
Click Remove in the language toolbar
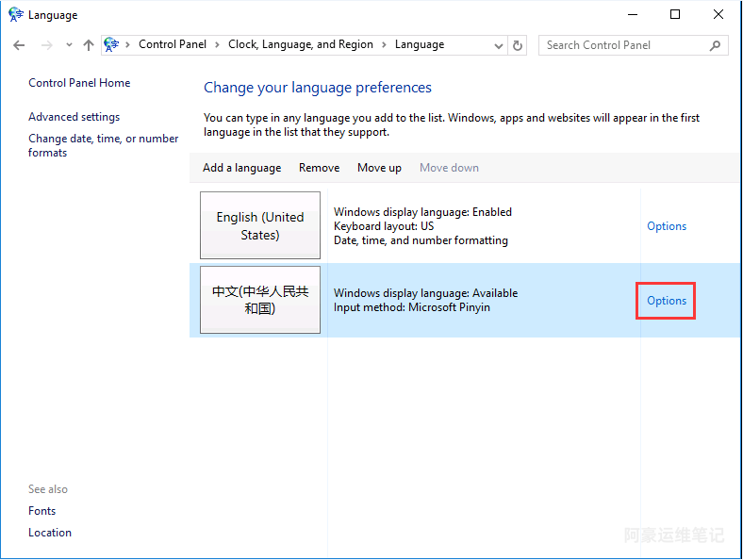point(319,168)
